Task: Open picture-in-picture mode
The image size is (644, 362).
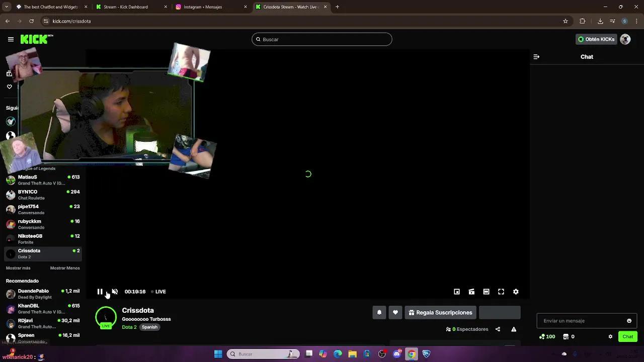Action: coord(457,292)
